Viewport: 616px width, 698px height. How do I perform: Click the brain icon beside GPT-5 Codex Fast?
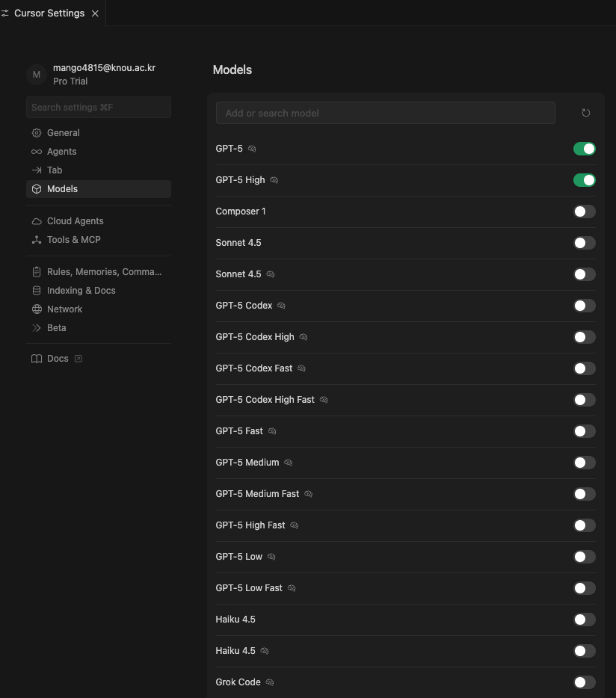(x=301, y=368)
